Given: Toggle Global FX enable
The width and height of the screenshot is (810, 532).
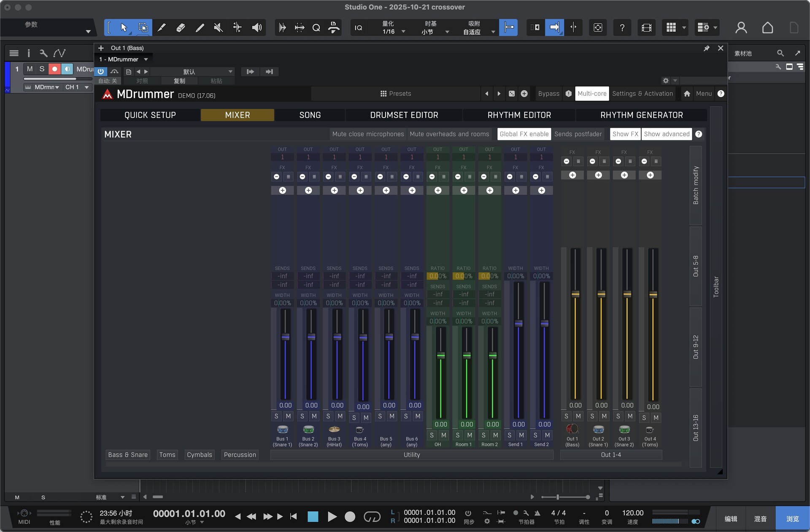Looking at the screenshot, I should click(x=524, y=134).
